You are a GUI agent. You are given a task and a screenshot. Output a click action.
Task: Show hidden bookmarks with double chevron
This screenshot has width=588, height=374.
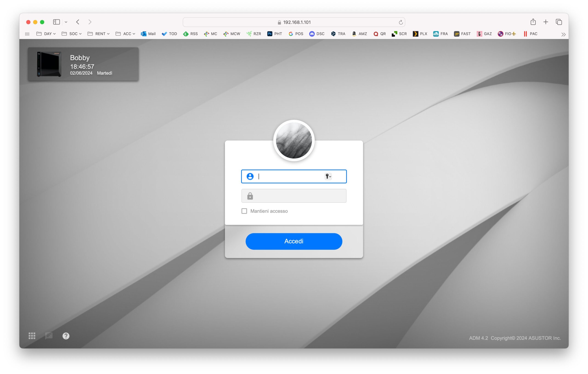[563, 34]
